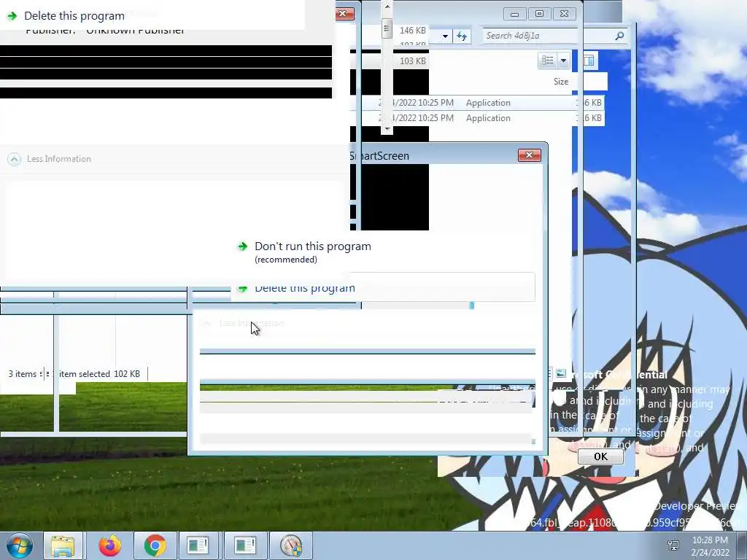The height and width of the screenshot is (560, 747).
Task: Change view using the Explorer view icon
Action: 547,61
